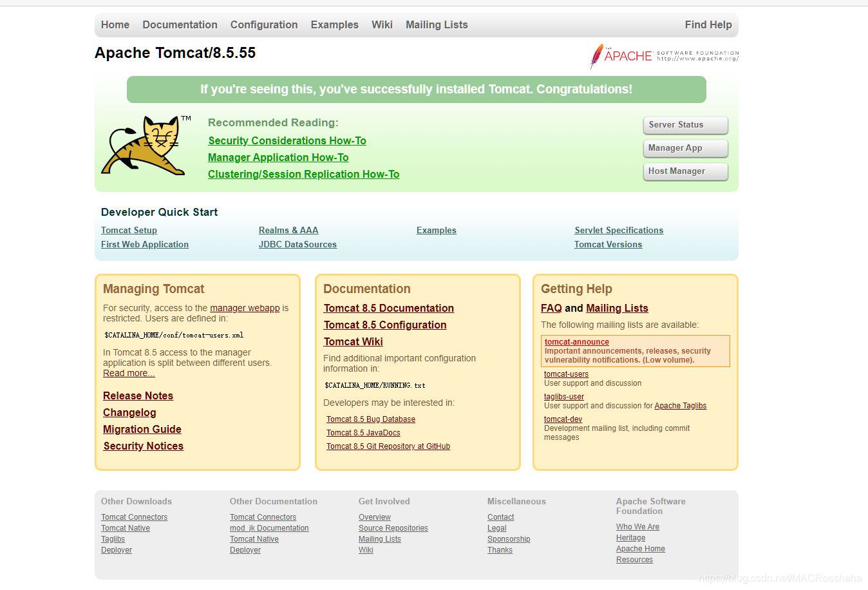Open Home in the top navigation bar
This screenshot has height=590, width=868.
(115, 24)
